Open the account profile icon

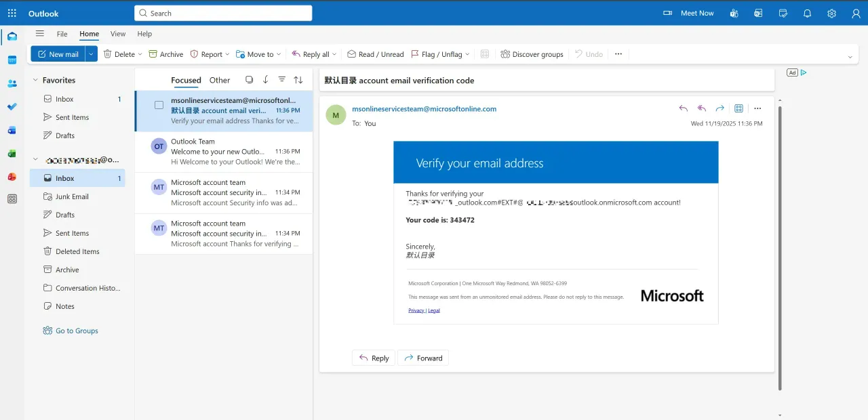856,13
